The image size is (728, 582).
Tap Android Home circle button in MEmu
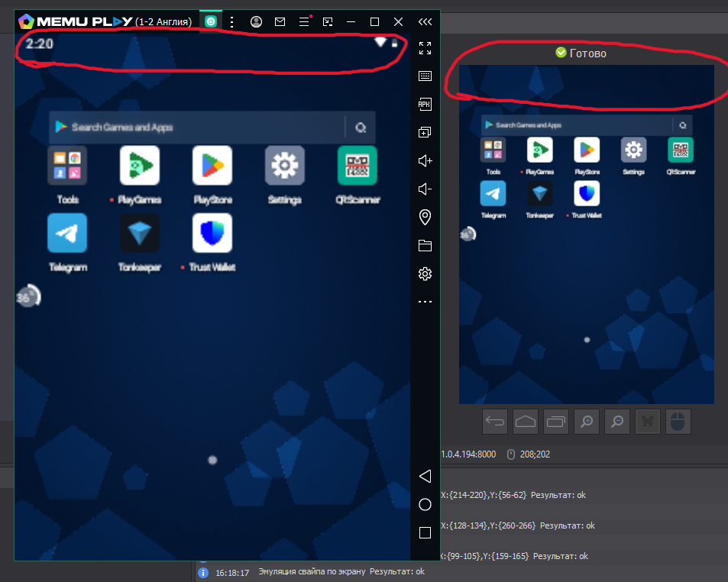(x=425, y=505)
